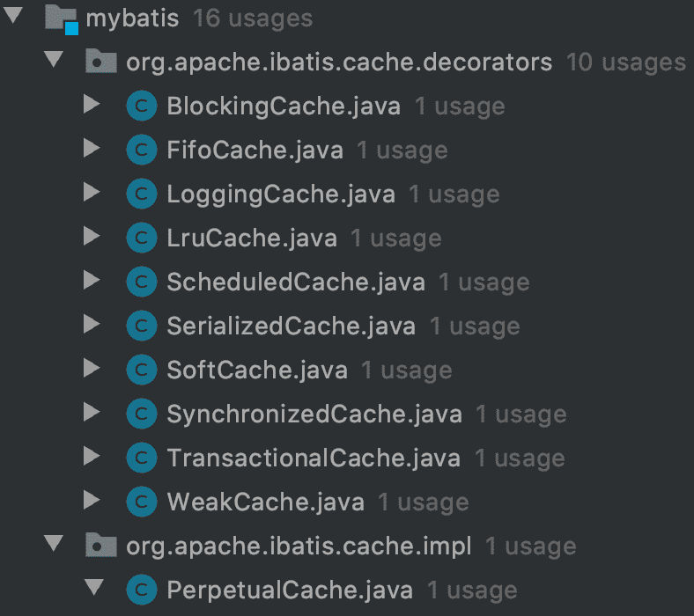This screenshot has height=616, width=694.
Task: Expand LruCache.java usages
Action: coord(92,236)
